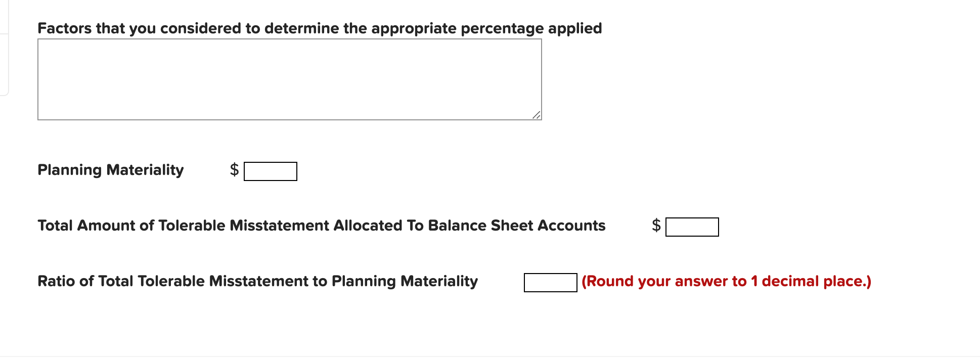Click the Factors heading text

coord(320,28)
